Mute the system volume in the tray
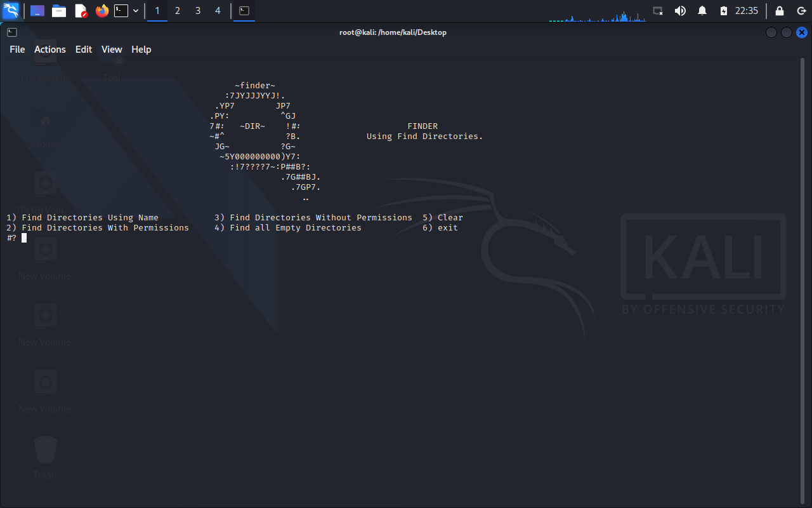 pos(680,11)
